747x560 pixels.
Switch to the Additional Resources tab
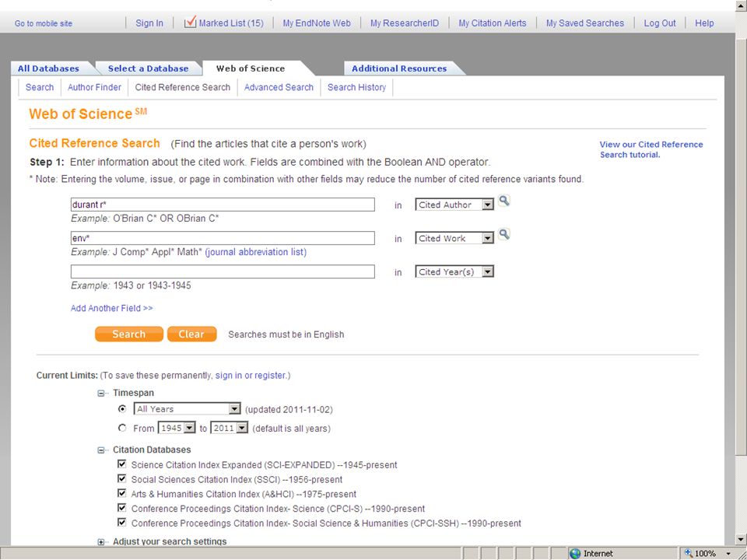pyautogui.click(x=399, y=68)
